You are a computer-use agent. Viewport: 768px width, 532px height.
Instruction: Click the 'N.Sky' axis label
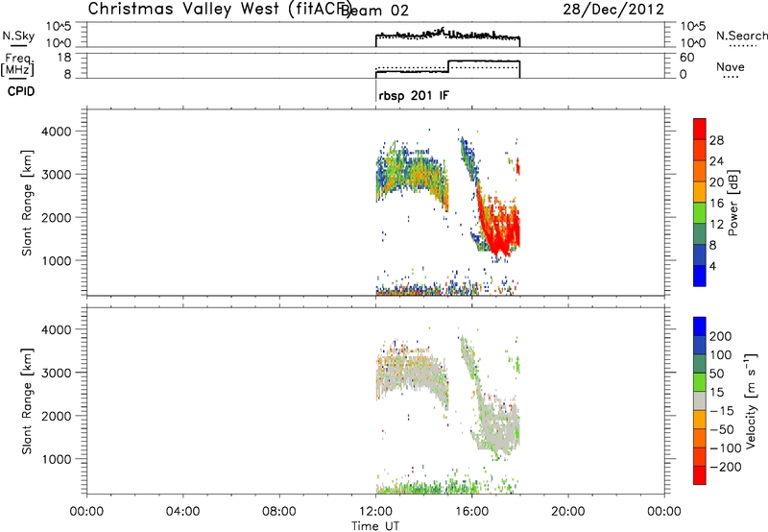point(18,36)
